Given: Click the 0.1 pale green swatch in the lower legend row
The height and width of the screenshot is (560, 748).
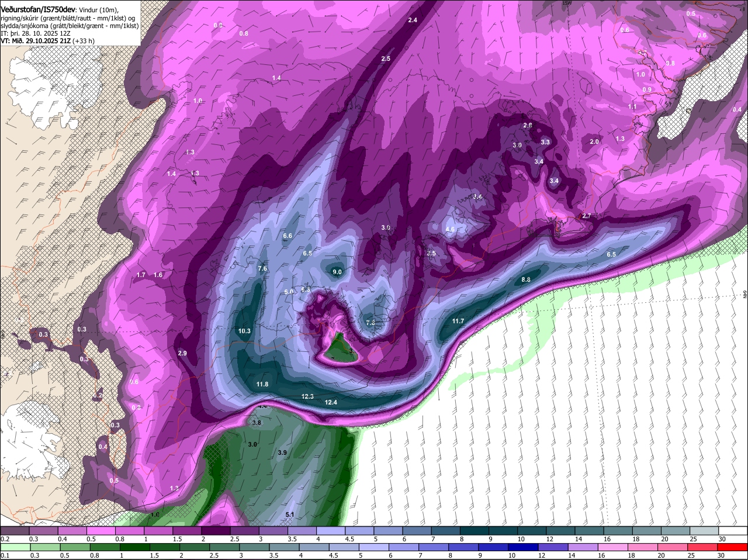Looking at the screenshot, I should tap(15, 547).
